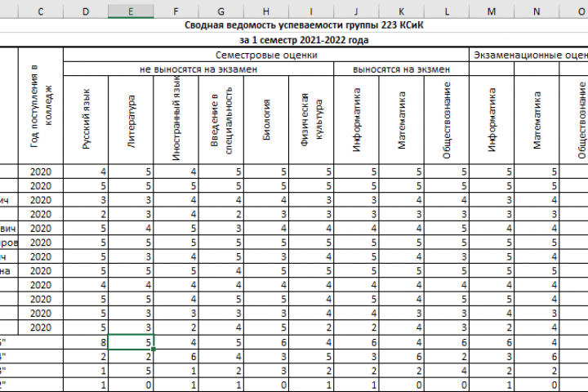Screen dimensions: 588x392
Task: Click value 1 in Введение в специальность column
Action: [x=220, y=385]
